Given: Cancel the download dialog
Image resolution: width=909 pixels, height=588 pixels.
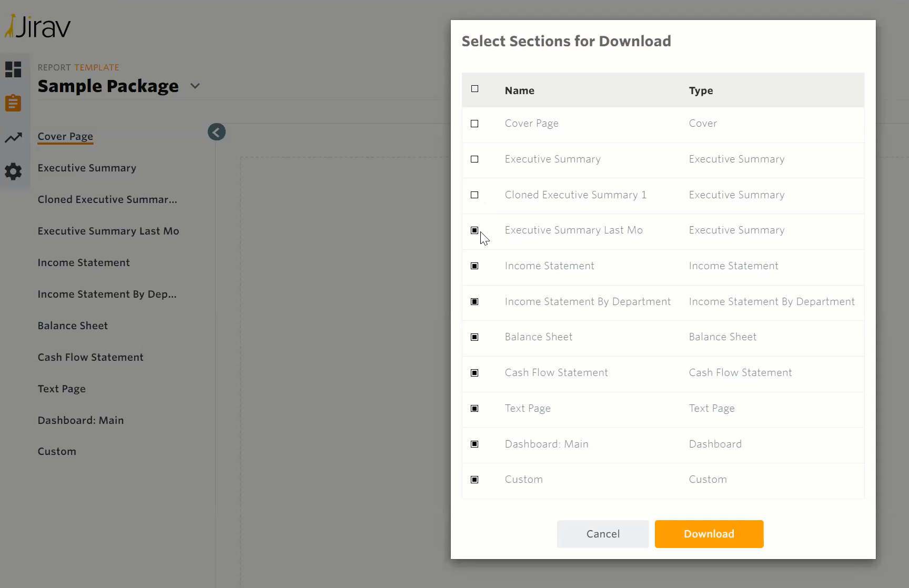Looking at the screenshot, I should [x=602, y=534].
